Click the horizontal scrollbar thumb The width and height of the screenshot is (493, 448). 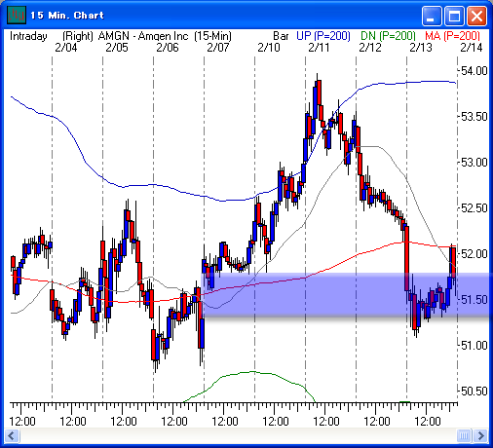[x=464, y=435]
